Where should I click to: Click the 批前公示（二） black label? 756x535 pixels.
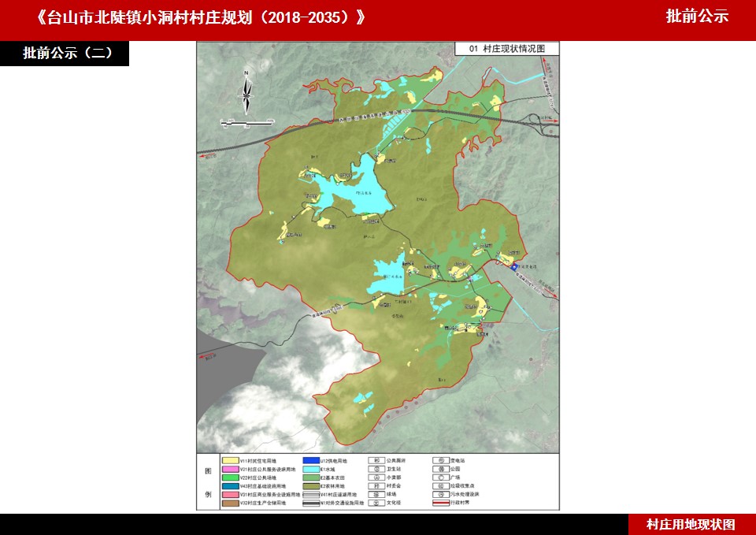[65, 54]
